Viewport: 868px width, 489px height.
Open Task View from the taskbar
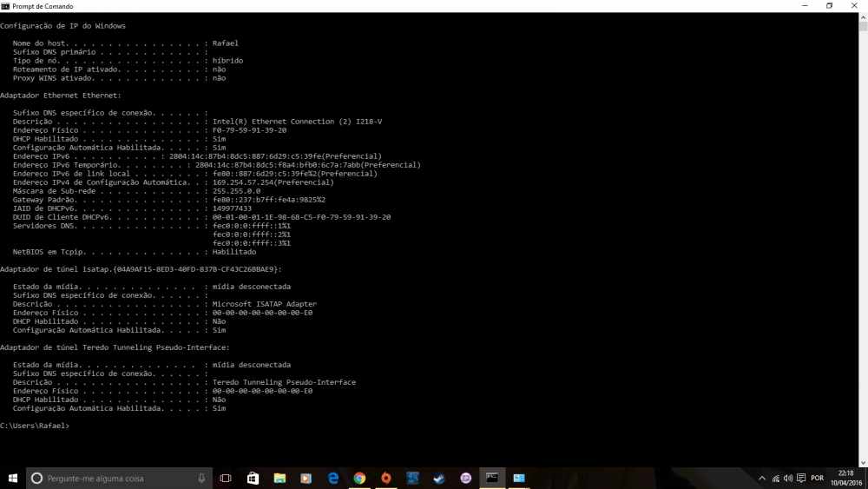[226, 478]
